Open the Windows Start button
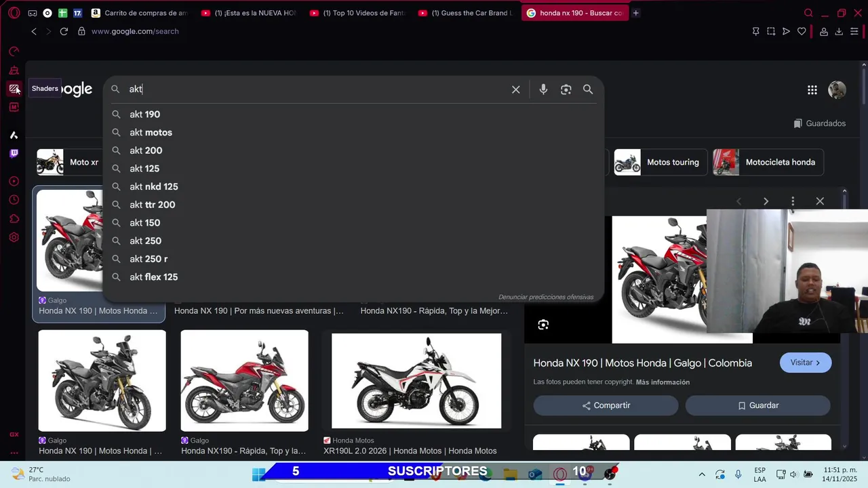This screenshot has width=868, height=488. (259, 474)
